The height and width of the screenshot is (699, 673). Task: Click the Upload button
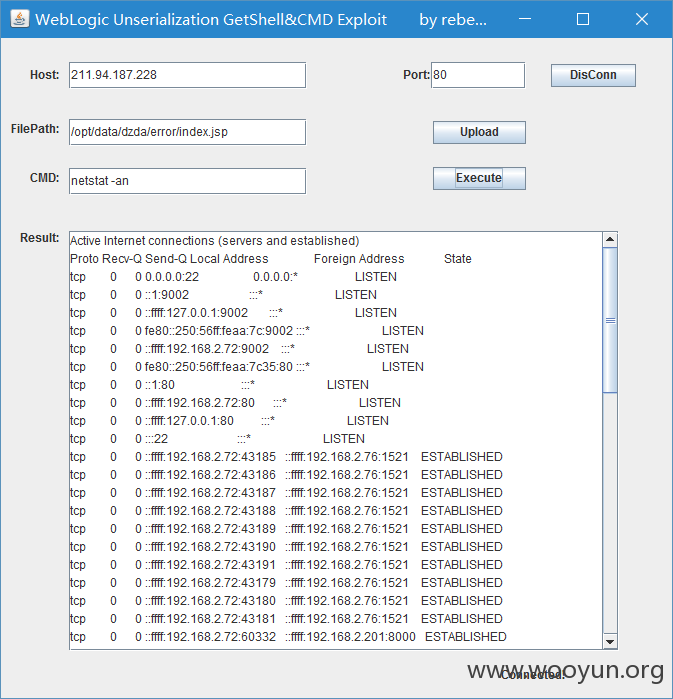point(479,132)
